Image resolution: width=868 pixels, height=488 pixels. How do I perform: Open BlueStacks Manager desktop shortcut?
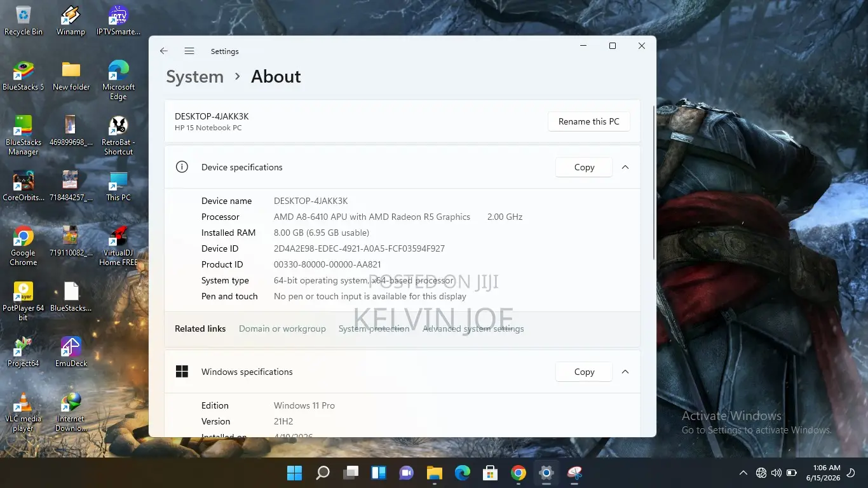tap(24, 136)
